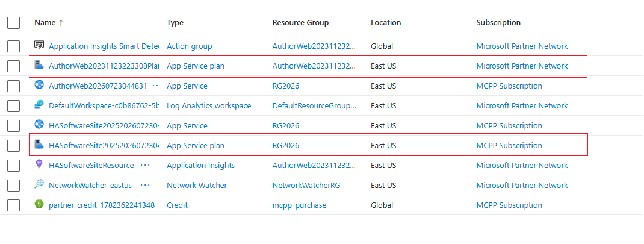
Task: Click the App Service globe icon beside AuthorWeb20260723044831
Action: click(x=39, y=85)
